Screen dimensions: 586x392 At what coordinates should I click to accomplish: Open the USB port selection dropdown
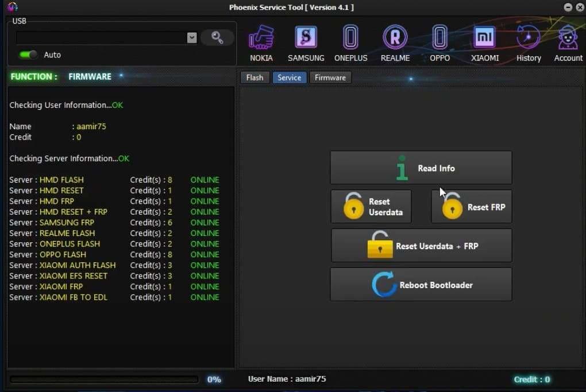191,36
